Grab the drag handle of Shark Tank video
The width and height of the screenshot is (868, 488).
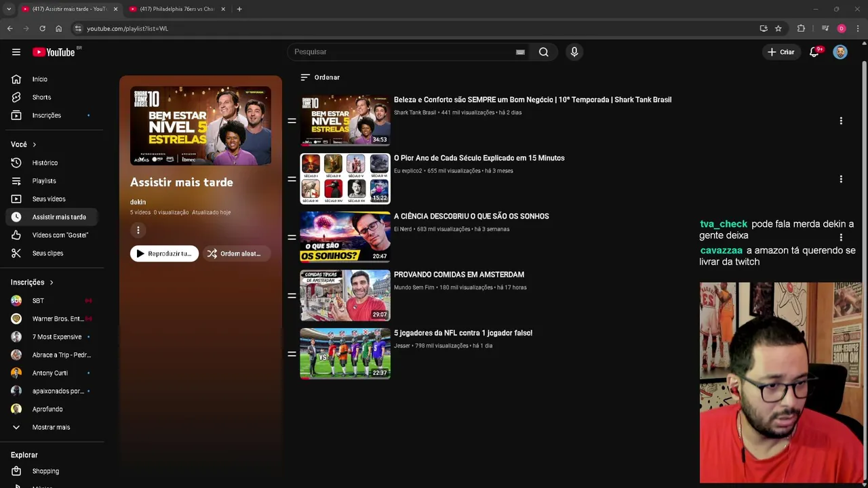[292, 121]
